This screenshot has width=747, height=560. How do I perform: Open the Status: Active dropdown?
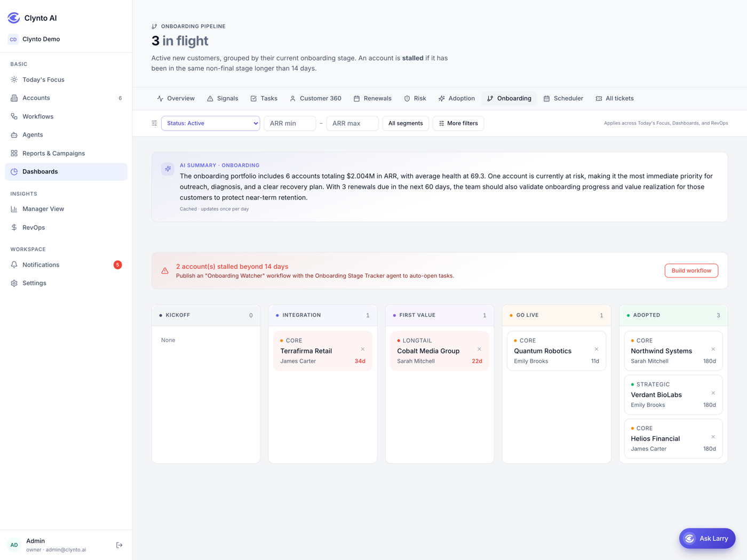click(x=210, y=123)
